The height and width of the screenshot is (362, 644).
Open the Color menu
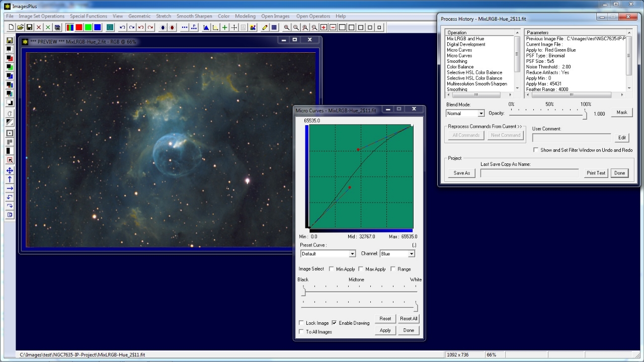[x=223, y=16]
